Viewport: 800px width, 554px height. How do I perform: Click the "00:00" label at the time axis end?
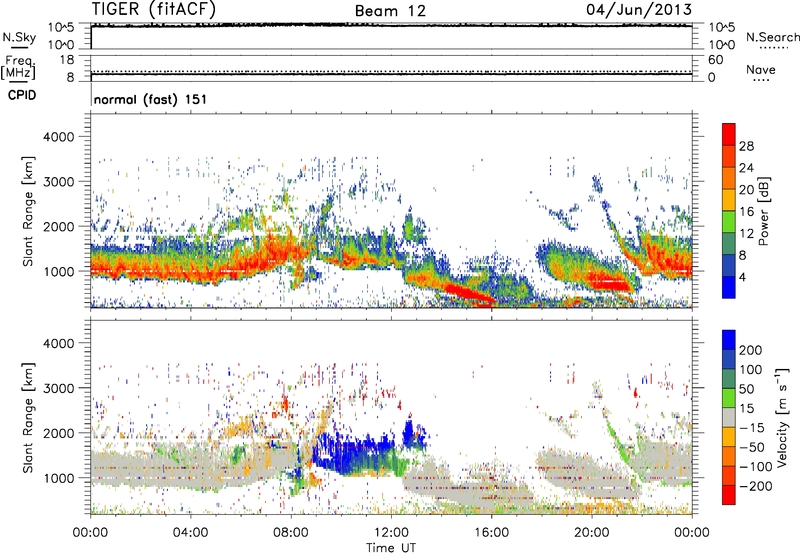pos(691,533)
